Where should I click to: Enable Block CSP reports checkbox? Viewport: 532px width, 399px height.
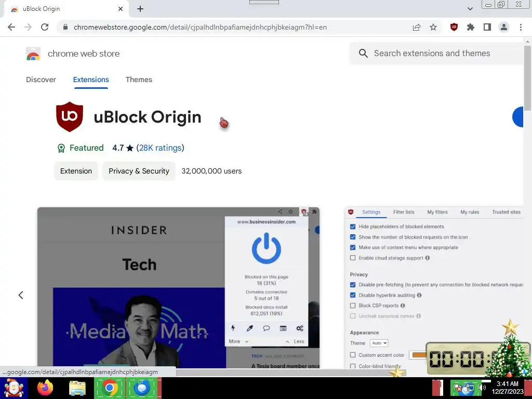[x=353, y=305]
